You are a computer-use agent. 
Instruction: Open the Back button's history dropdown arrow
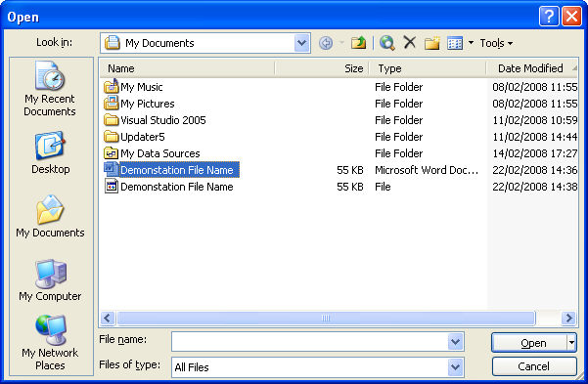(341, 43)
